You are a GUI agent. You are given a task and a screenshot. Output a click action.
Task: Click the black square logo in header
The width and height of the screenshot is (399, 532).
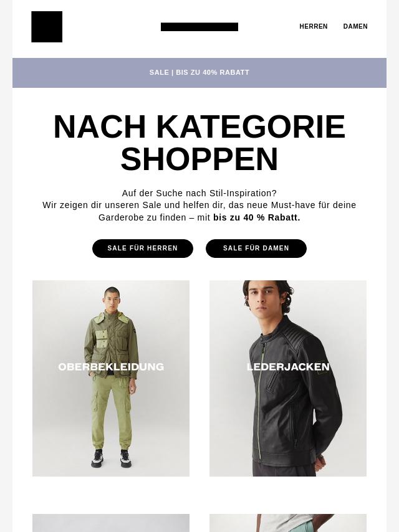click(x=47, y=27)
